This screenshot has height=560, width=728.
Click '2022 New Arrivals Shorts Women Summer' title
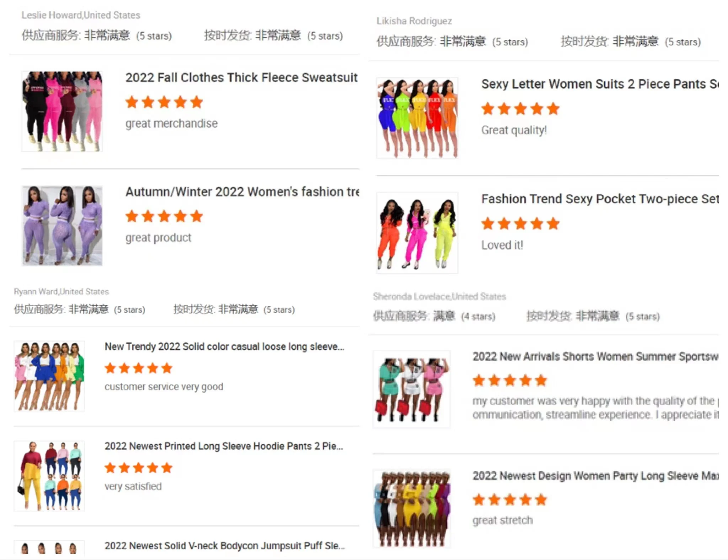coord(595,356)
